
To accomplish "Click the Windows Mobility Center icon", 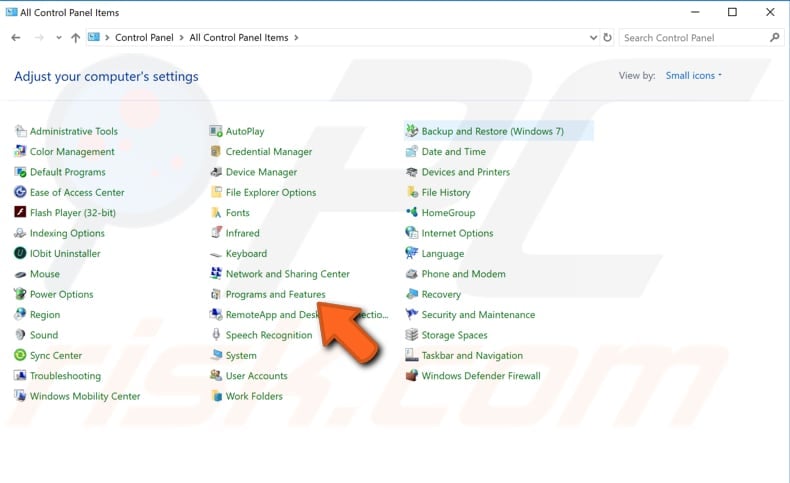I will 20,396.
